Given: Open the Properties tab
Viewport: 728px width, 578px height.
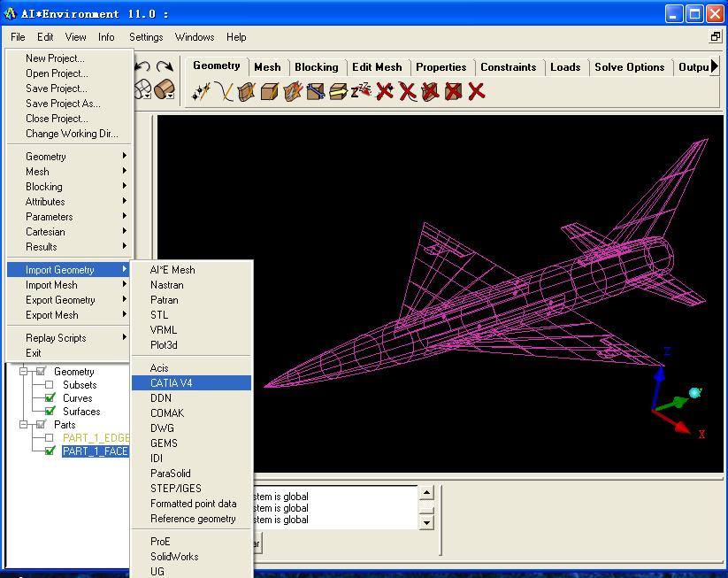Looking at the screenshot, I should [441, 67].
